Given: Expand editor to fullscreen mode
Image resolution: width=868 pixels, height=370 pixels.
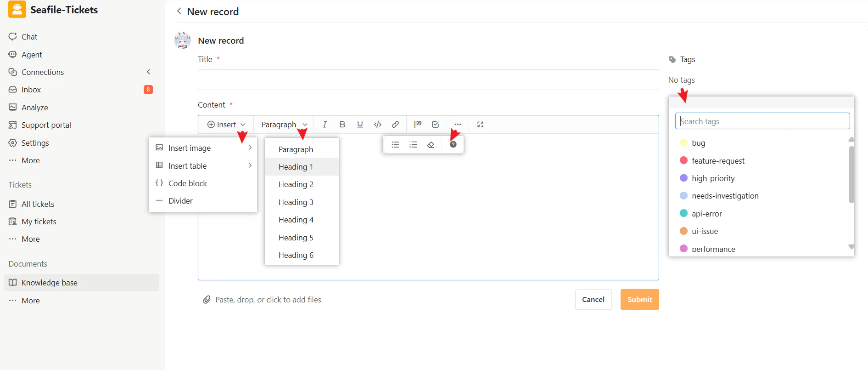Looking at the screenshot, I should (480, 125).
